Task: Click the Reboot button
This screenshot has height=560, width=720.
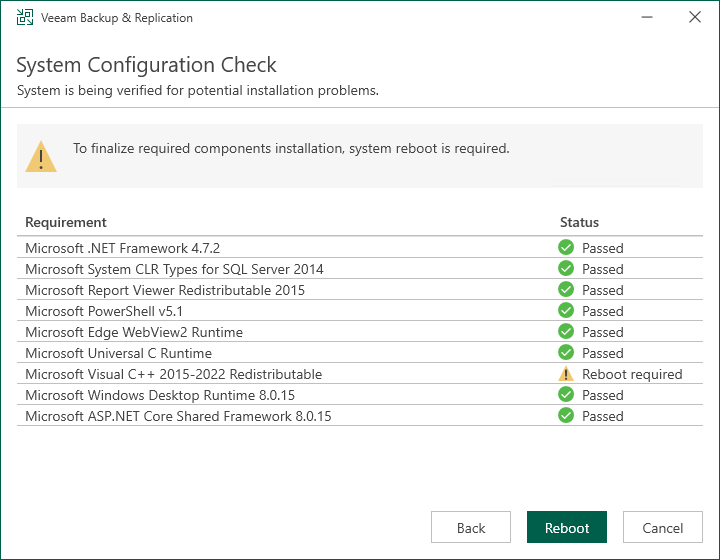Action: click(x=567, y=527)
